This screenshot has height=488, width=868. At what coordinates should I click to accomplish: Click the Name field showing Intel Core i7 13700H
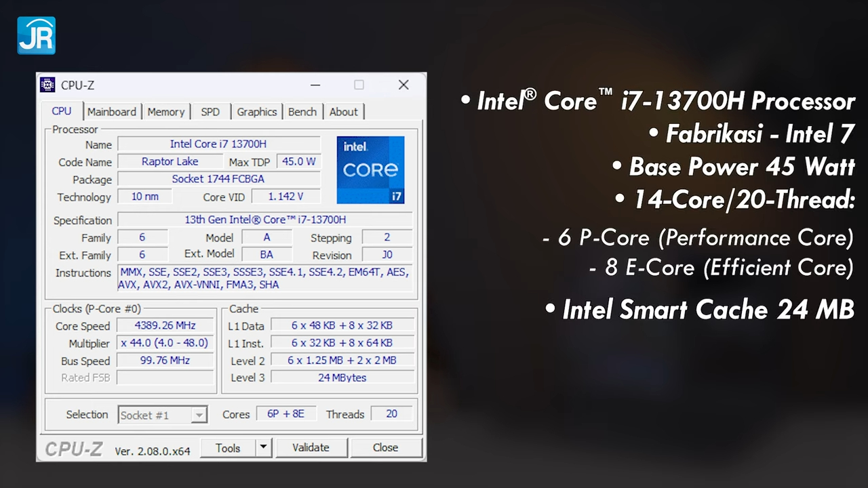pyautogui.click(x=218, y=144)
